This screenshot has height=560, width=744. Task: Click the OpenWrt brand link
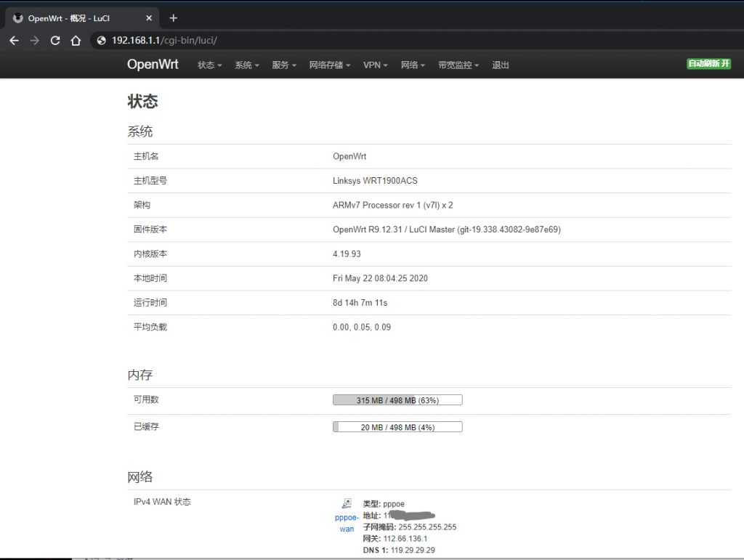[x=153, y=65]
